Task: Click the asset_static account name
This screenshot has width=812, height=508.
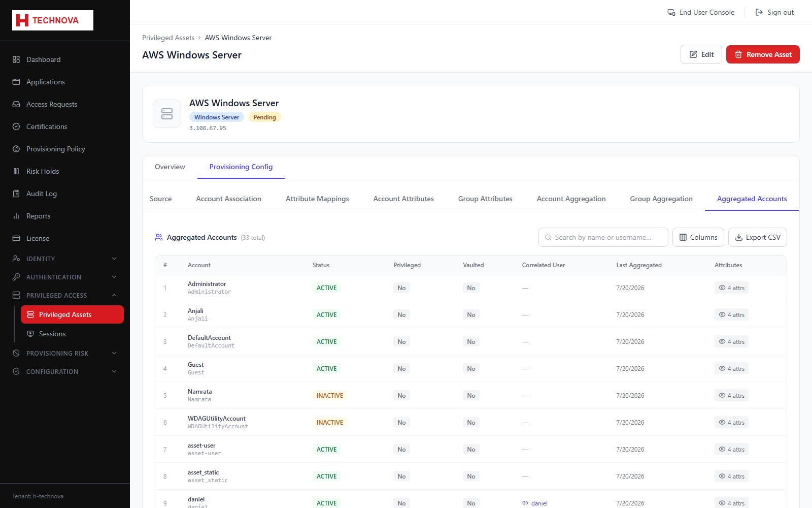Action: coord(204,472)
